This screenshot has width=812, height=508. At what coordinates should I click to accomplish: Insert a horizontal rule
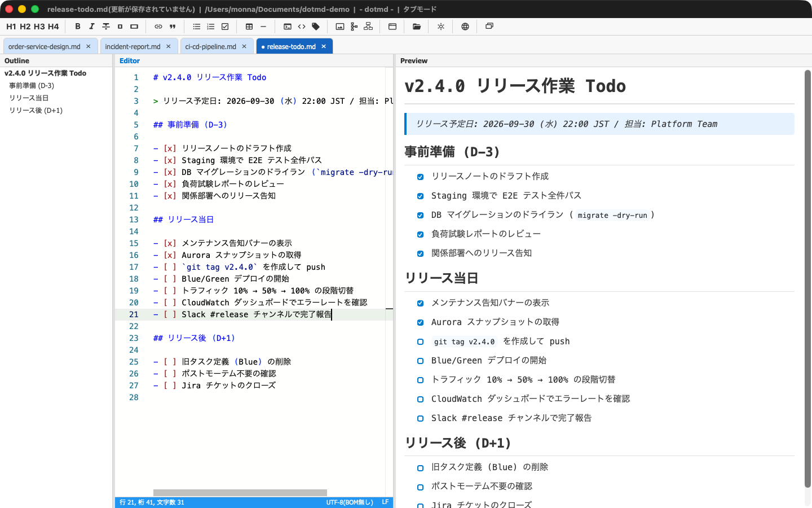[263, 27]
